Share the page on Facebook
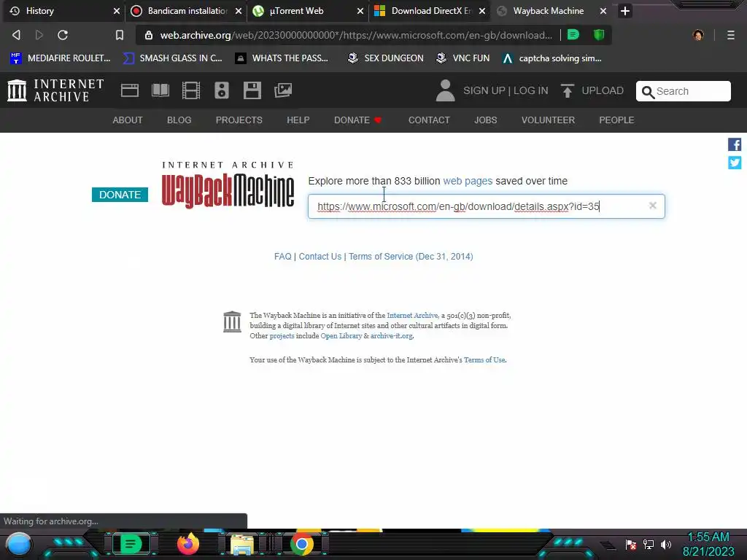Screen dimensions: 747x560 click(x=734, y=144)
